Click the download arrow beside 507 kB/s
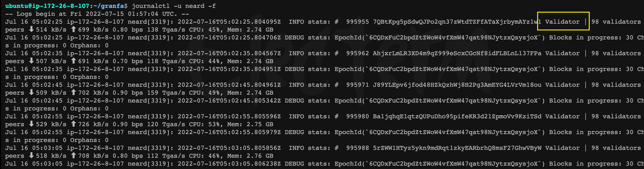Viewport: 644px width, 169px height. [x=31, y=61]
